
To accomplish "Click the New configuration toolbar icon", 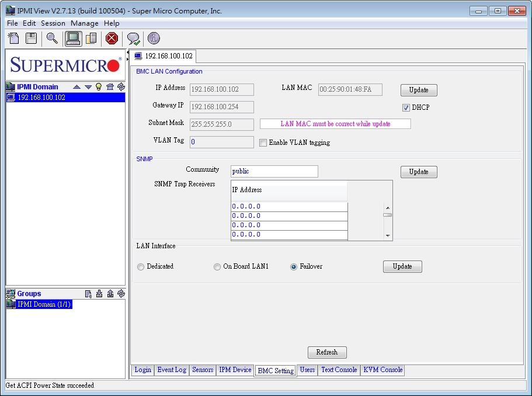I will (x=13, y=39).
